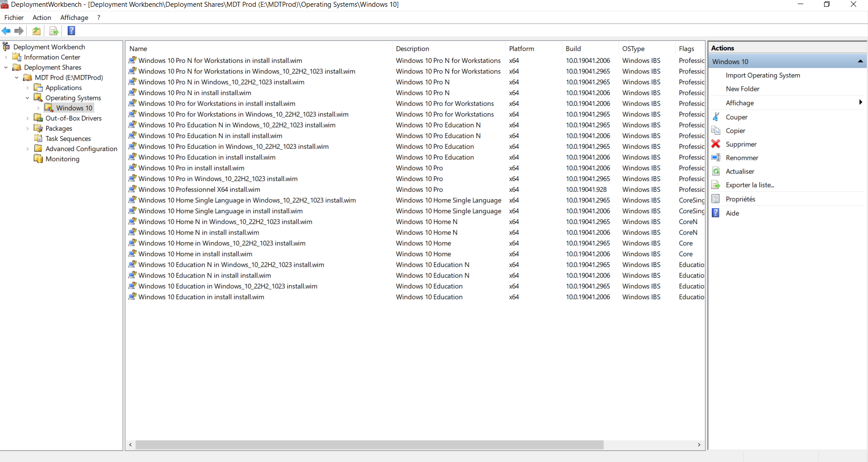Collapse the Windows 10 actions section
The height and width of the screenshot is (462, 868).
[x=860, y=62]
